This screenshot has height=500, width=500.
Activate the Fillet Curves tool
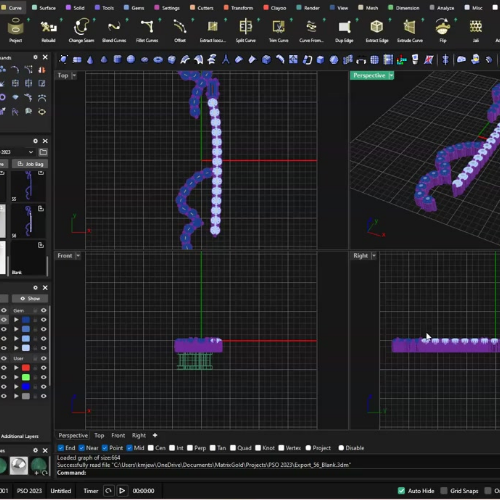[x=147, y=30]
